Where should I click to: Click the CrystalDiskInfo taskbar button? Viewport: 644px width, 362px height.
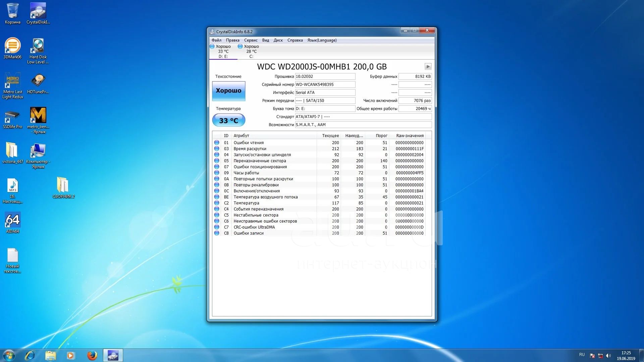tap(113, 355)
